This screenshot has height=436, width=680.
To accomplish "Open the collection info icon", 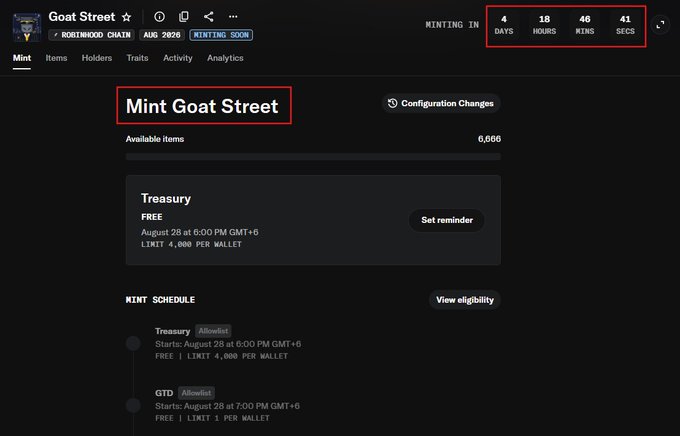I will click(x=160, y=17).
